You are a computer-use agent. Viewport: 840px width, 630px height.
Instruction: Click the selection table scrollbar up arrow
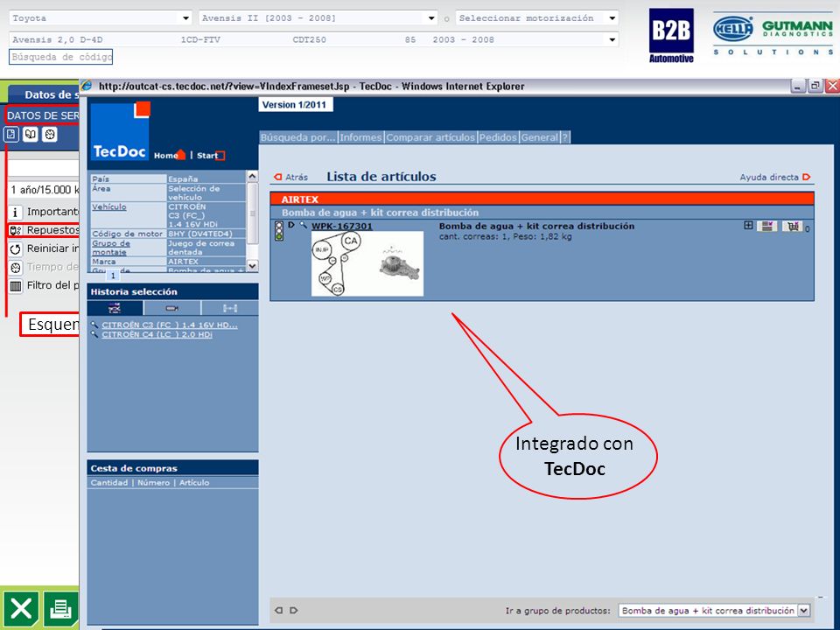[x=252, y=176]
